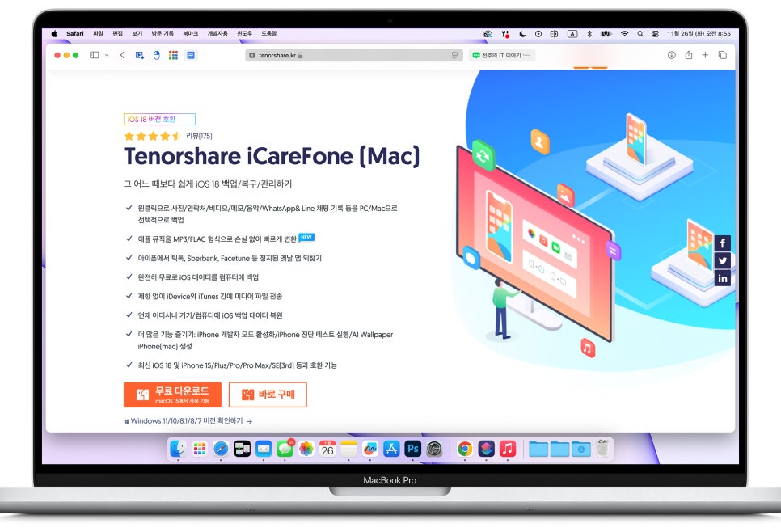Click the translate icon in address bar
Screen dimensions: 781x532
pos(454,55)
